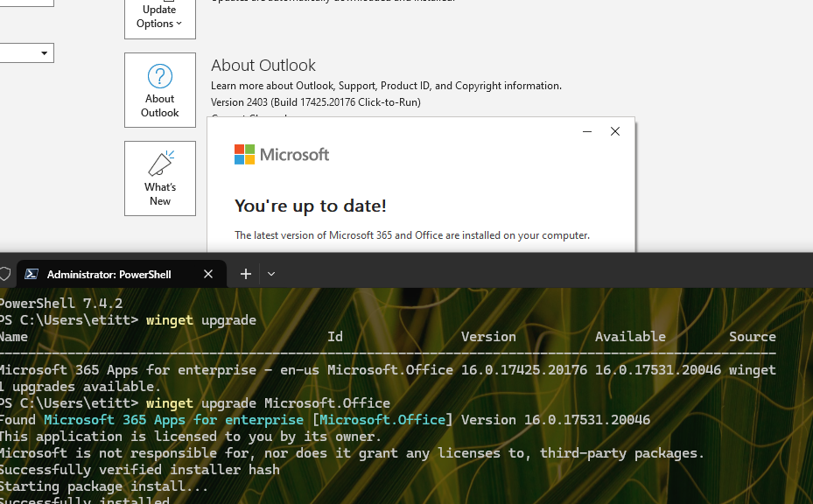The image size is (813, 504).
Task: Click the 'About Outlook' section heading
Action: [x=263, y=66]
